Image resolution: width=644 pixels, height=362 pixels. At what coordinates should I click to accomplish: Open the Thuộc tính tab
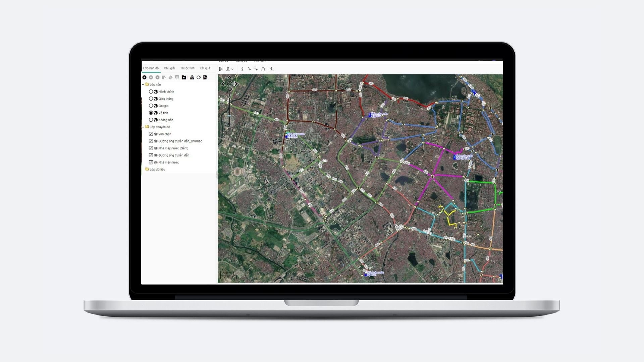[187, 68]
